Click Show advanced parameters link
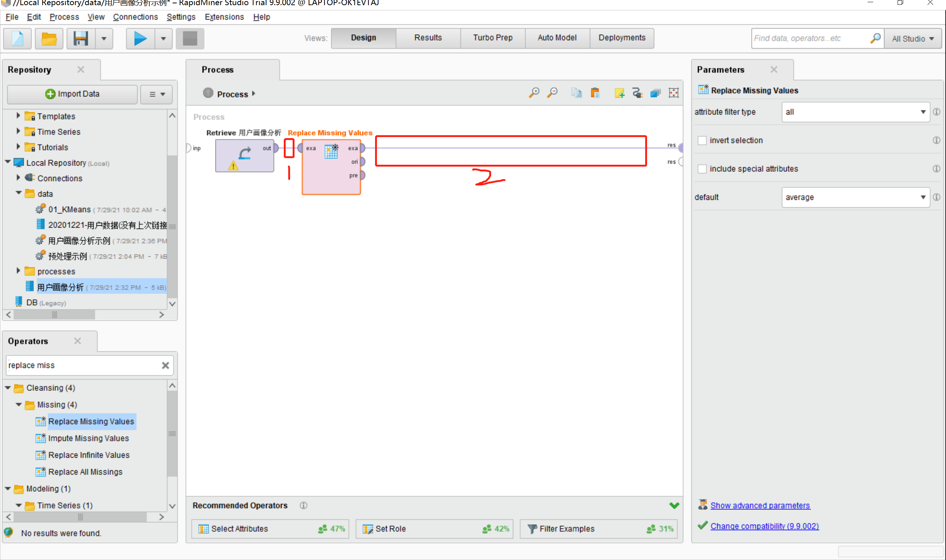This screenshot has height=560, width=946. tap(760, 505)
